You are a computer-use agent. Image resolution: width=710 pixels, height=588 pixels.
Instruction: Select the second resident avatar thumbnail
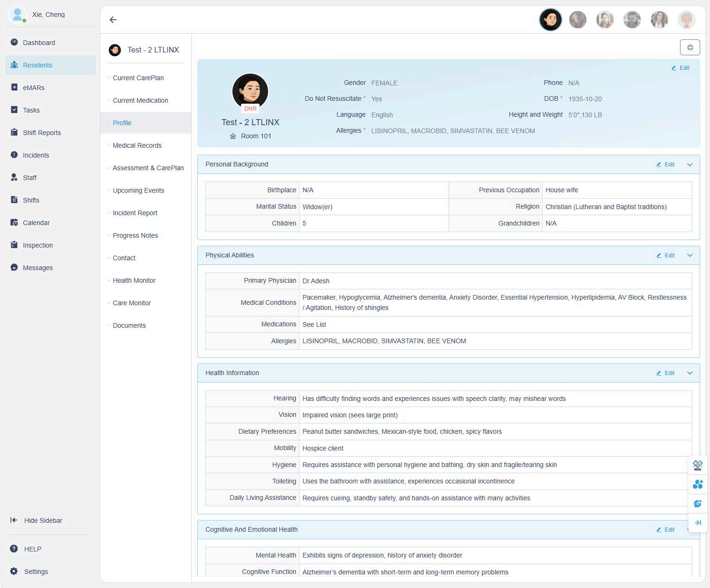pyautogui.click(x=578, y=20)
